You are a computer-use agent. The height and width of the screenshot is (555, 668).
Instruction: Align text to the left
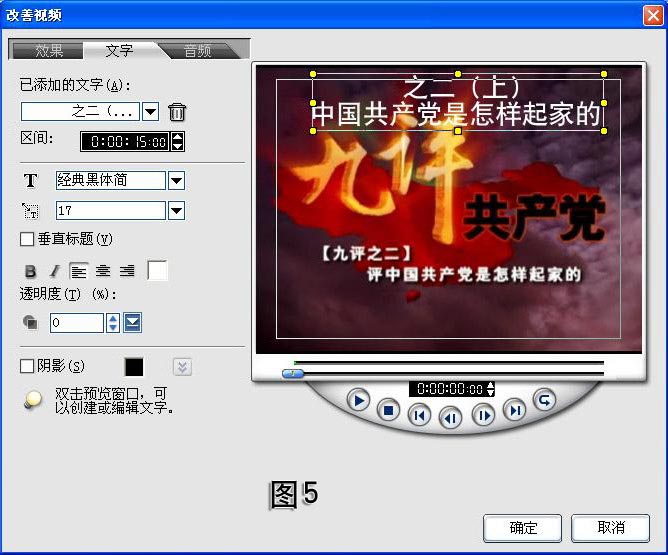coord(78,271)
